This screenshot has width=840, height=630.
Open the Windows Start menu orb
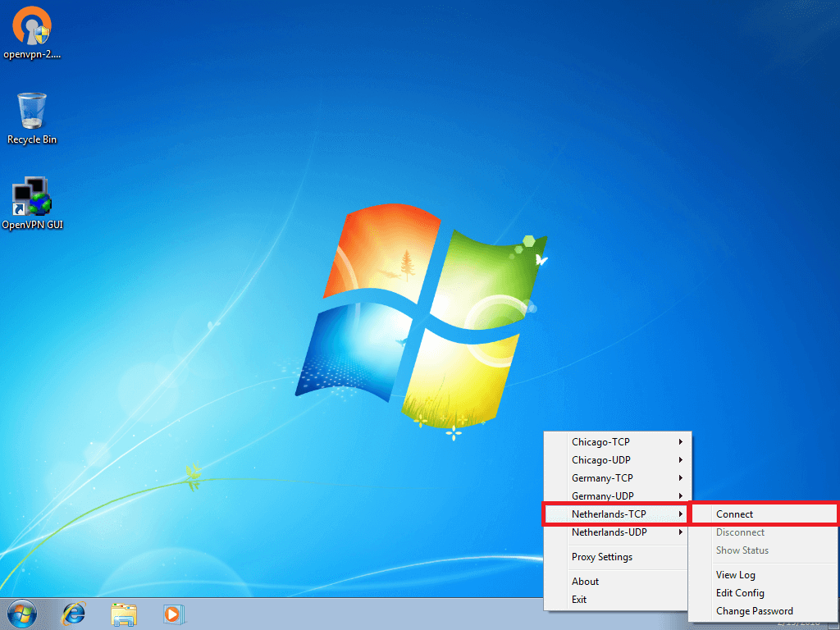point(22,614)
